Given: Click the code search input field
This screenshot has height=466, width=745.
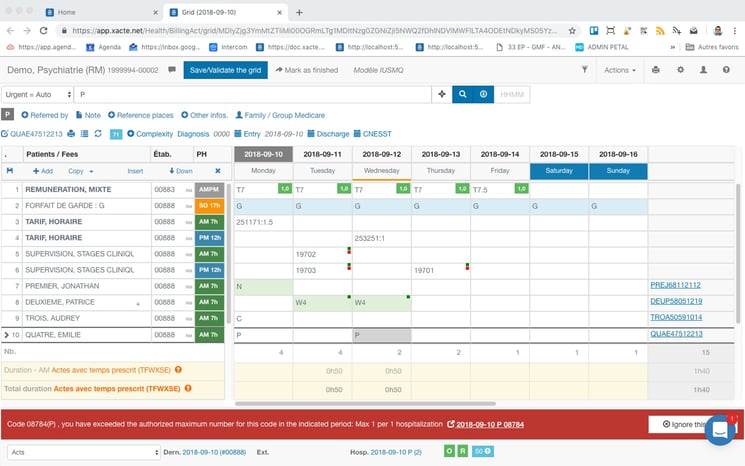Looking at the screenshot, I should (x=252, y=95).
